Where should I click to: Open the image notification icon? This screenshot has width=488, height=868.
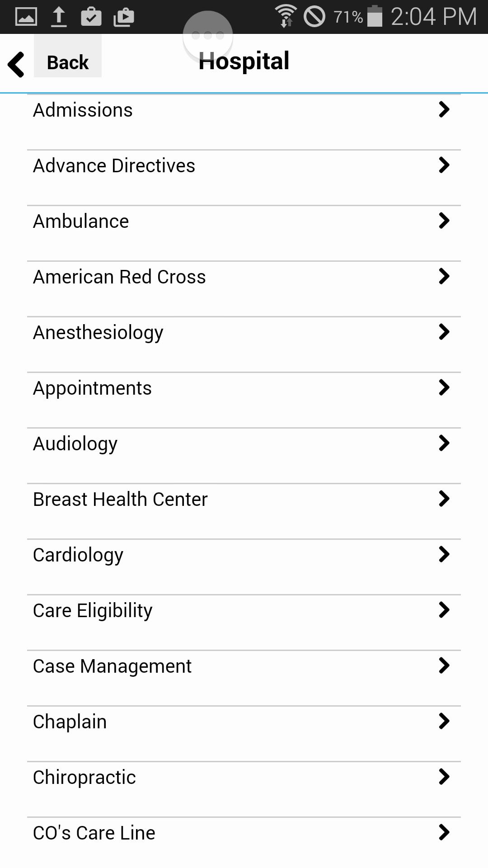(26, 17)
